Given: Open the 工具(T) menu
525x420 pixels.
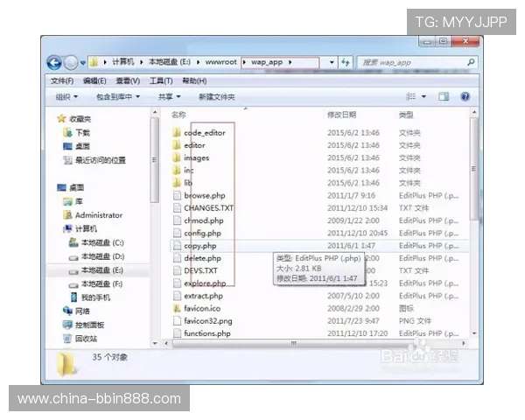Looking at the screenshot, I should (161, 80).
